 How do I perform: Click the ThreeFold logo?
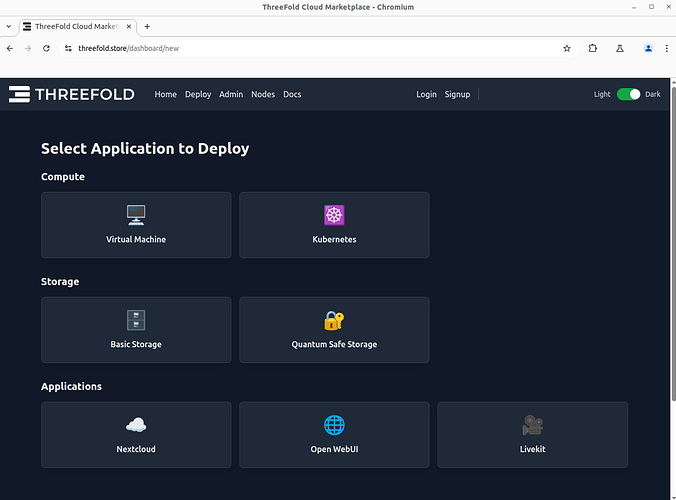point(72,94)
